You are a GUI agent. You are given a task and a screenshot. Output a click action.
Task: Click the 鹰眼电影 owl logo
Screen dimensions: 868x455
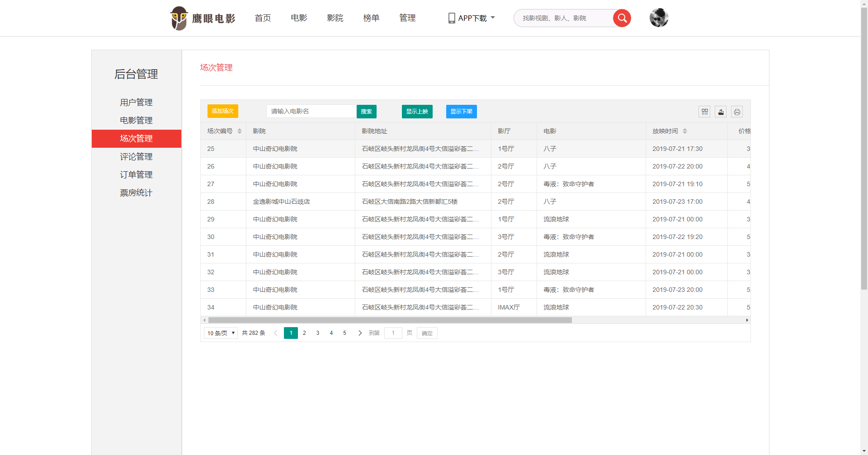203,18
